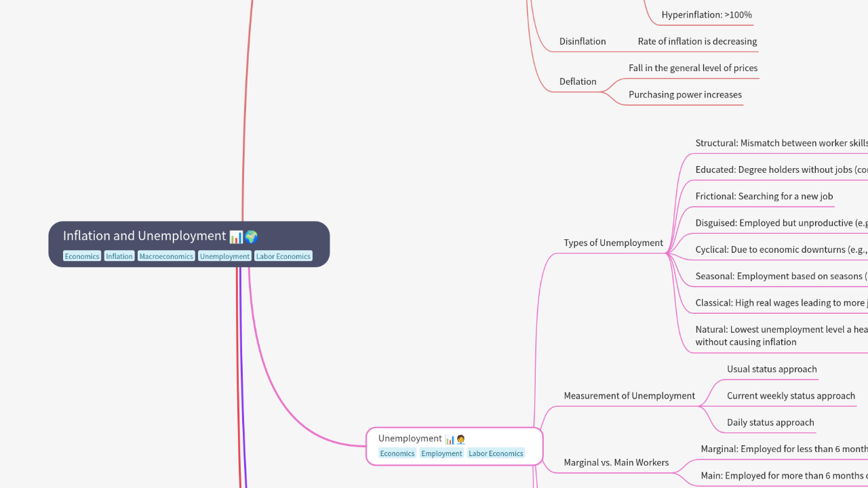Screen dimensions: 868x488
Task: Click the Structural unemployment entry
Action: coord(781,143)
